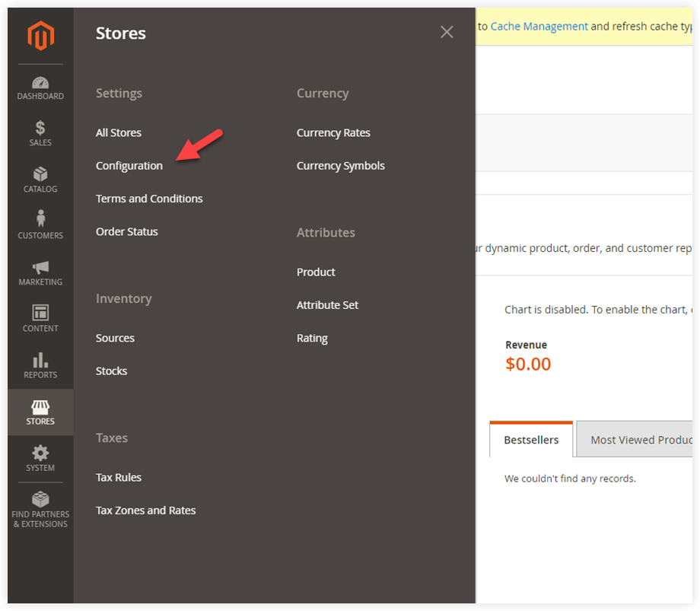Follow the Cache Management link

[x=539, y=27]
